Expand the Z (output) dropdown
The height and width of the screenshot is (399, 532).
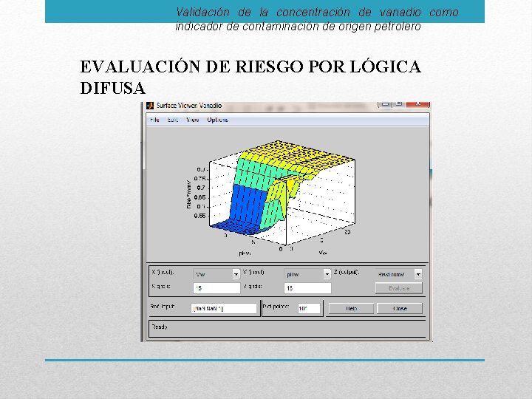418,274
